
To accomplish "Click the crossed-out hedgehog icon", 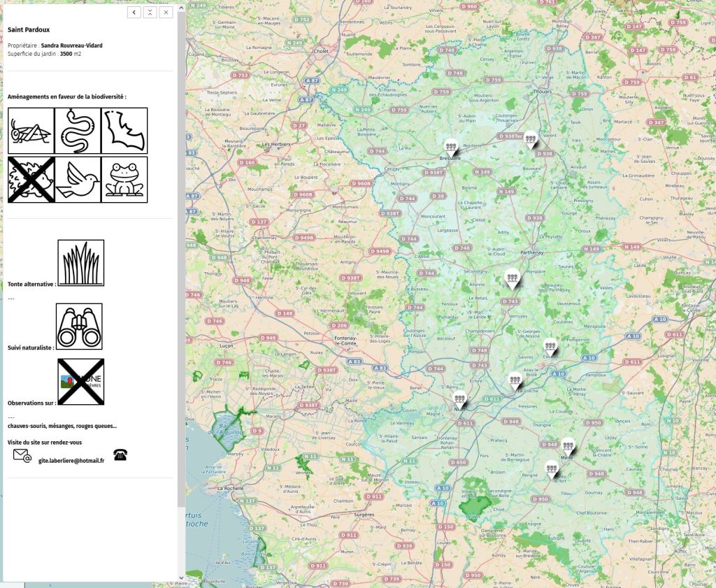I will pos(31,180).
